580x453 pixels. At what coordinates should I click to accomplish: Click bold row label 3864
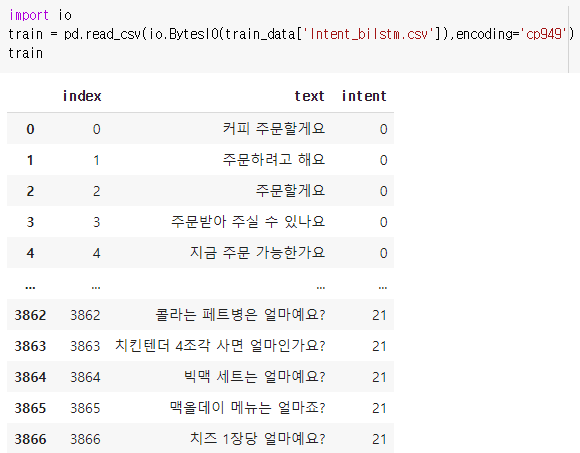point(30,378)
